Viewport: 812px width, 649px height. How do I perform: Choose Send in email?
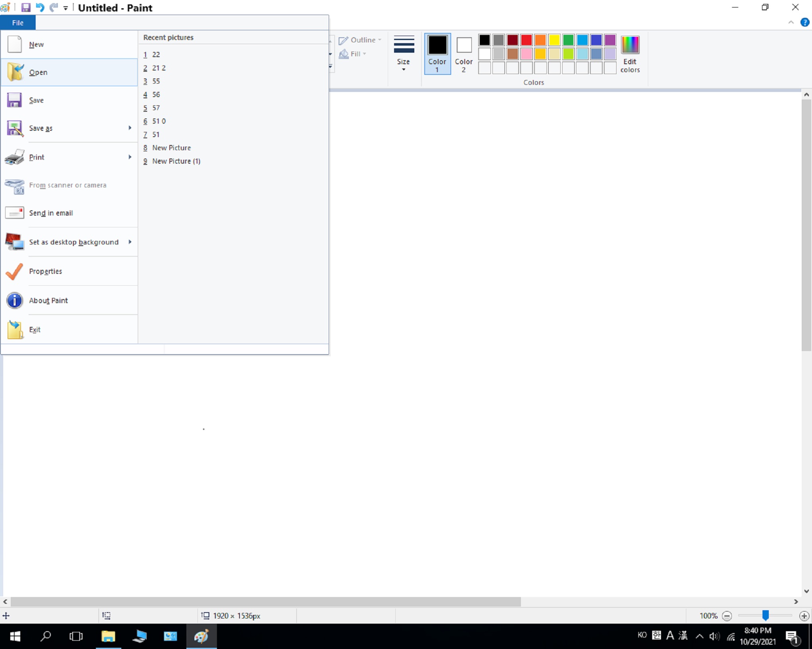[69, 213]
